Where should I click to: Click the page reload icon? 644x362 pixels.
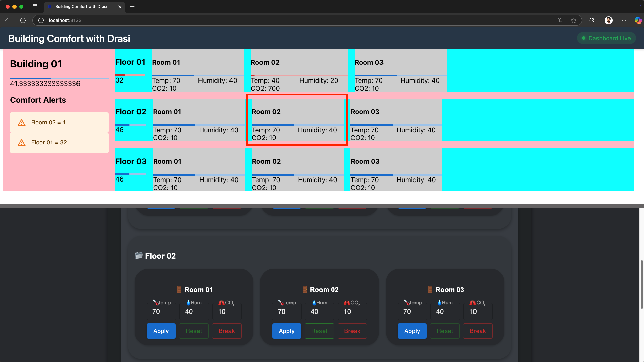tap(23, 20)
